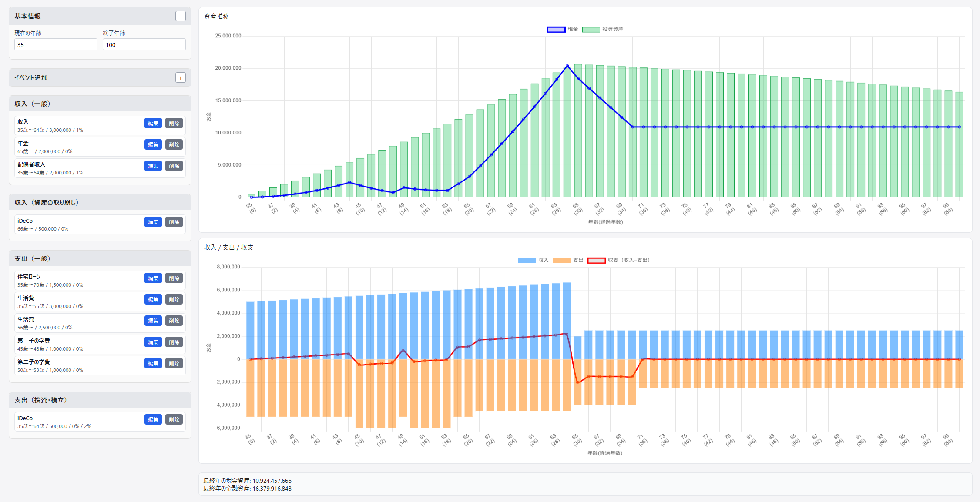Click the peak cash data point at age 64
Screen dimensions: 980x502
tap(567, 66)
